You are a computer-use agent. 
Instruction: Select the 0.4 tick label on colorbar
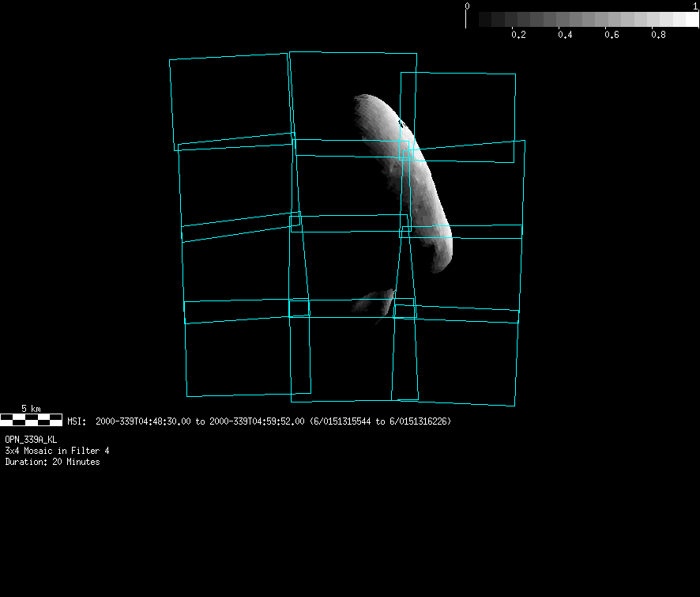[565, 35]
